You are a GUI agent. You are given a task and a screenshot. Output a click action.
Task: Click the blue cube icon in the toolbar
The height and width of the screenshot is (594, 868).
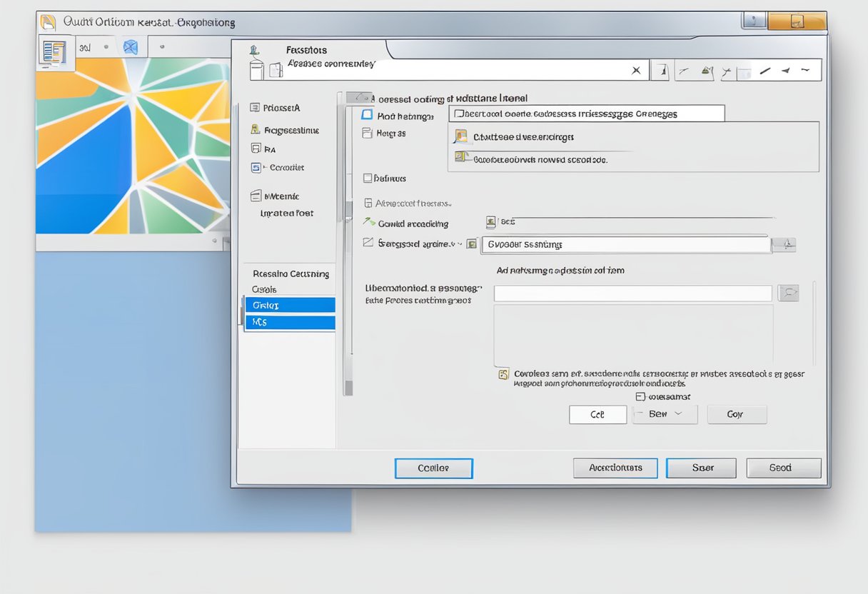click(x=130, y=48)
